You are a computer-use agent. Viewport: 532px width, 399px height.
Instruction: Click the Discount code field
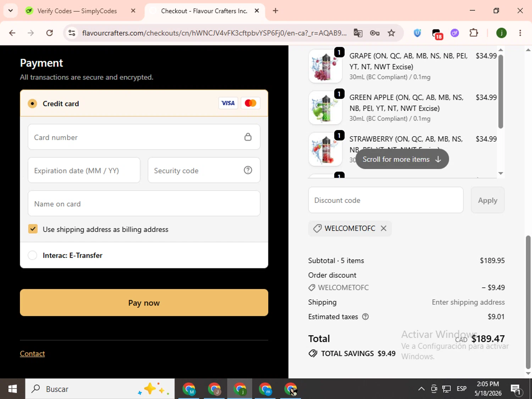click(x=386, y=200)
